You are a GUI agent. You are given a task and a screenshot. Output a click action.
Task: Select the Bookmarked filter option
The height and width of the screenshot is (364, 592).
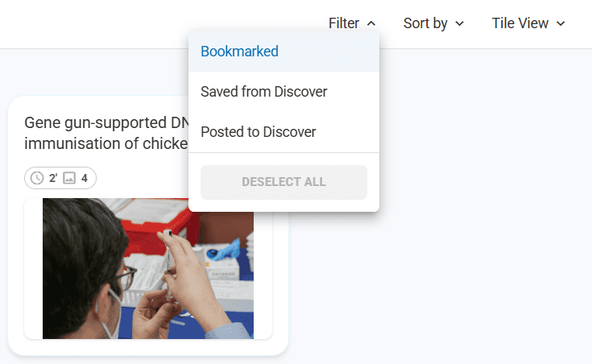239,52
